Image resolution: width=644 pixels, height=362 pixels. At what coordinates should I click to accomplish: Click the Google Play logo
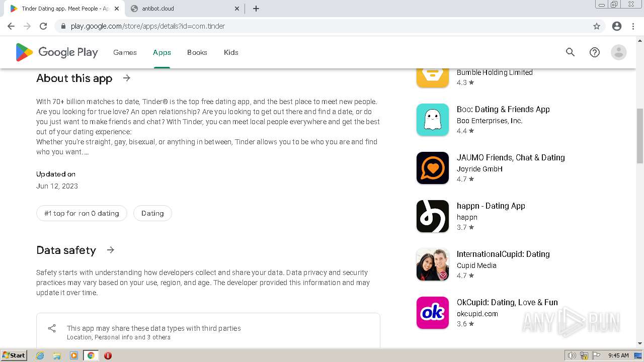pos(56,52)
